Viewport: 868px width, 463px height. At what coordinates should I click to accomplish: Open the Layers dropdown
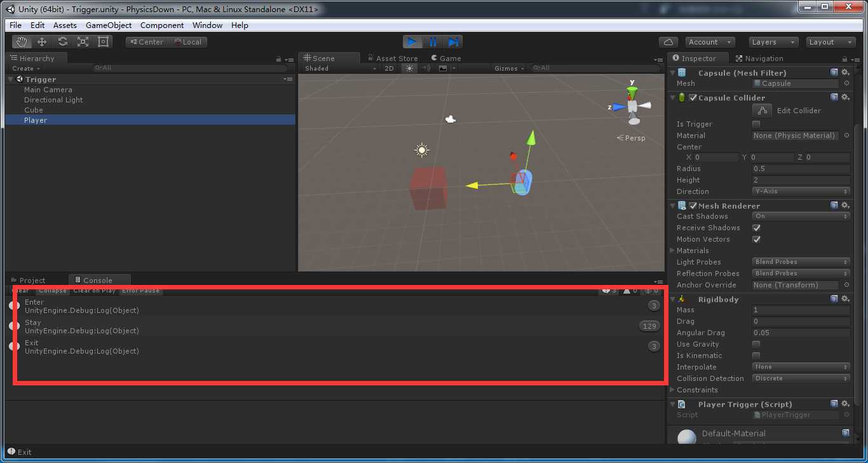[773, 42]
